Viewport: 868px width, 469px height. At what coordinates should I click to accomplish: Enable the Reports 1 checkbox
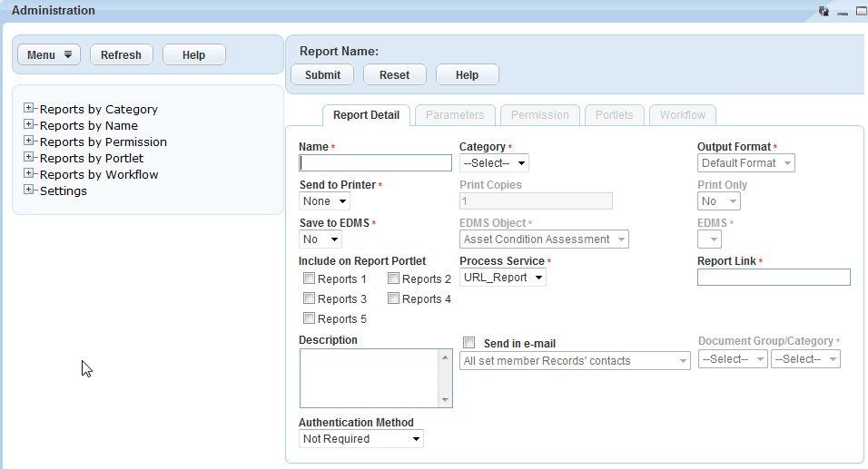pyautogui.click(x=310, y=278)
